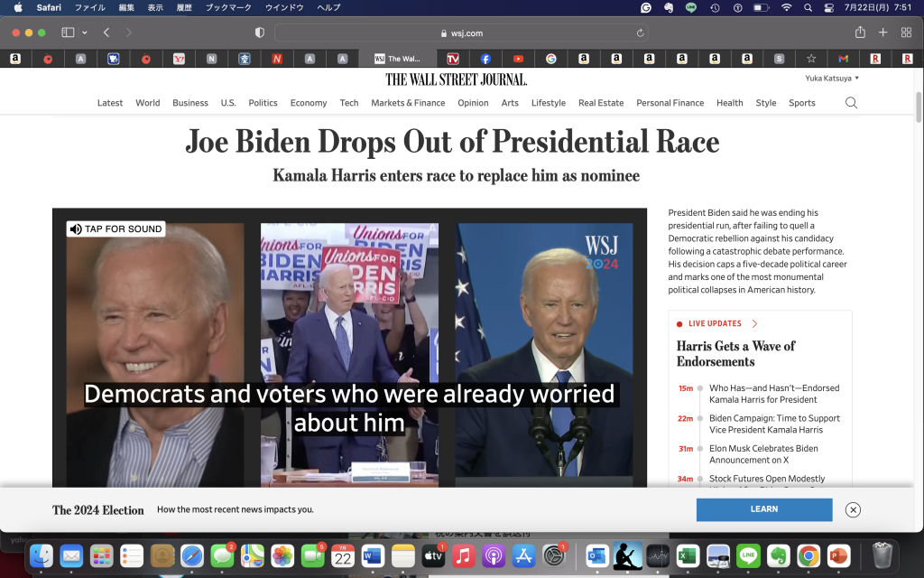Image resolution: width=924 pixels, height=578 pixels.
Task: Switch to the Facebook tab
Action: click(485, 59)
